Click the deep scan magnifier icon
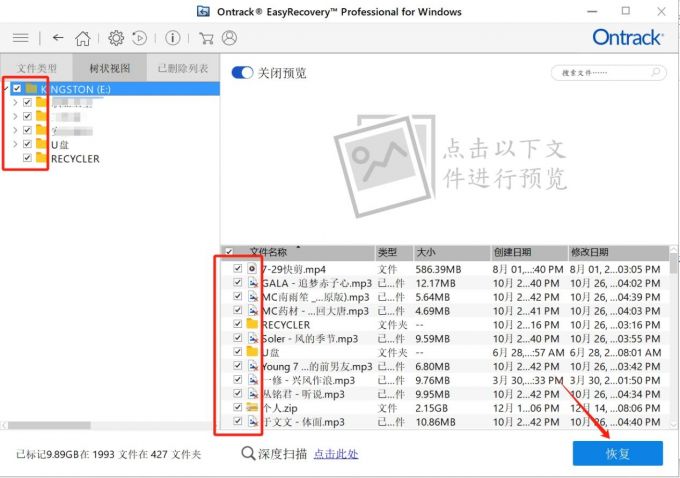The height and width of the screenshot is (478, 680). click(x=248, y=454)
